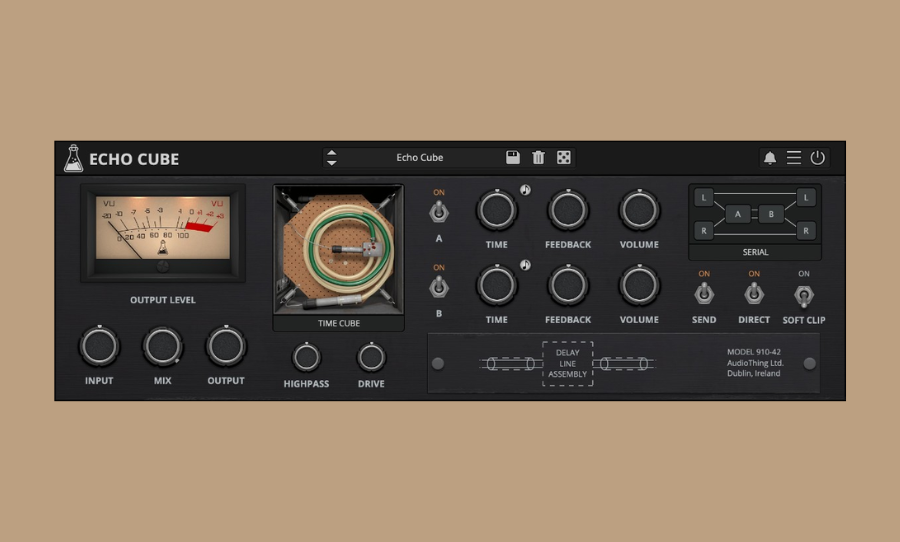This screenshot has height=542, width=900.
Task: Enable tempo sync note icon for delay A
Action: (x=525, y=190)
